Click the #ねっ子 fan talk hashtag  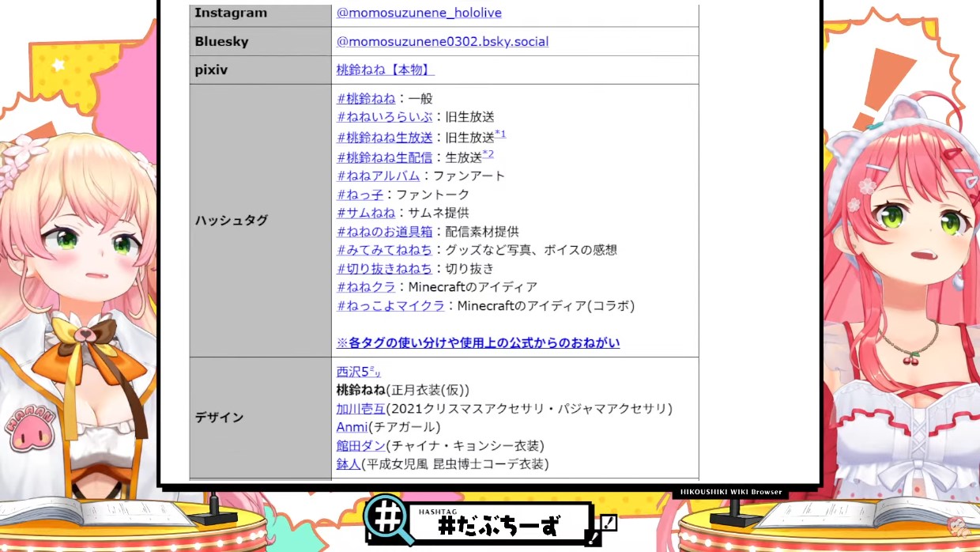pos(360,195)
